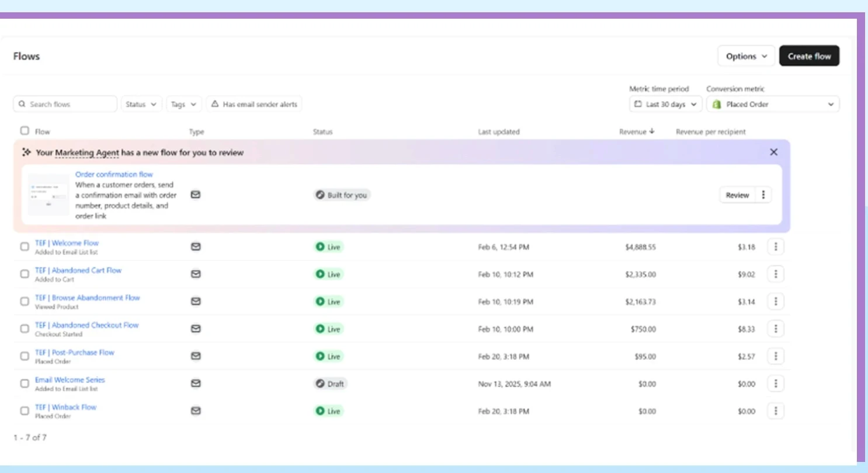The height and width of the screenshot is (473, 868).
Task: Click the $4,888.55 revenue value
Action: click(x=640, y=247)
